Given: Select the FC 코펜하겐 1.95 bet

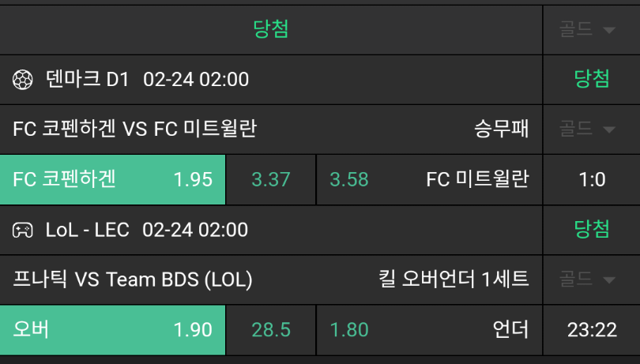Looking at the screenshot, I should point(113,179).
